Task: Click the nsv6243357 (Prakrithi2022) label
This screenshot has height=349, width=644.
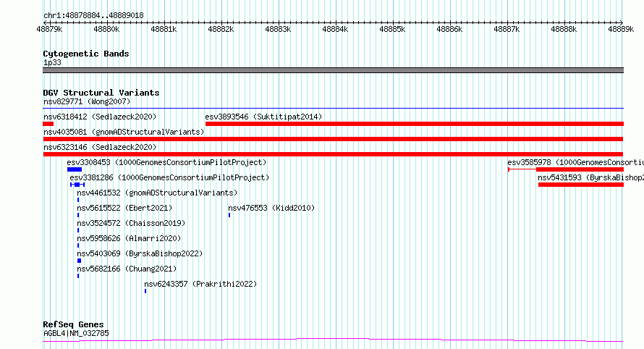Action: pyautogui.click(x=200, y=284)
